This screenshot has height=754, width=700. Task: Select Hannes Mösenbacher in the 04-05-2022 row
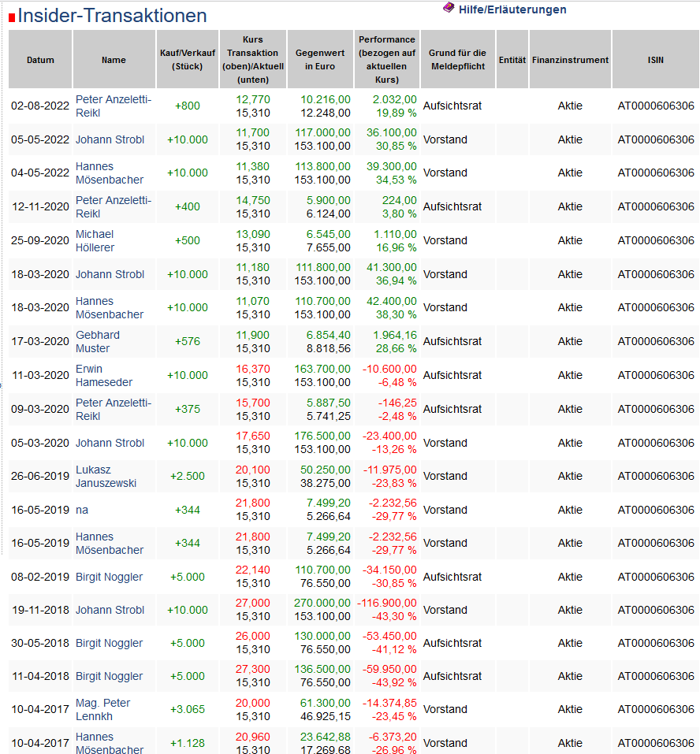click(x=110, y=173)
